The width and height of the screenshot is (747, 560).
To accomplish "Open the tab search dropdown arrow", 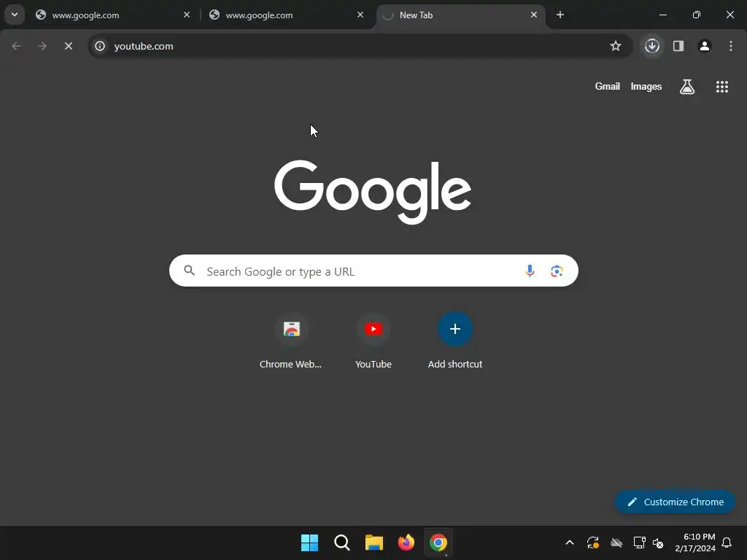I will [15, 15].
